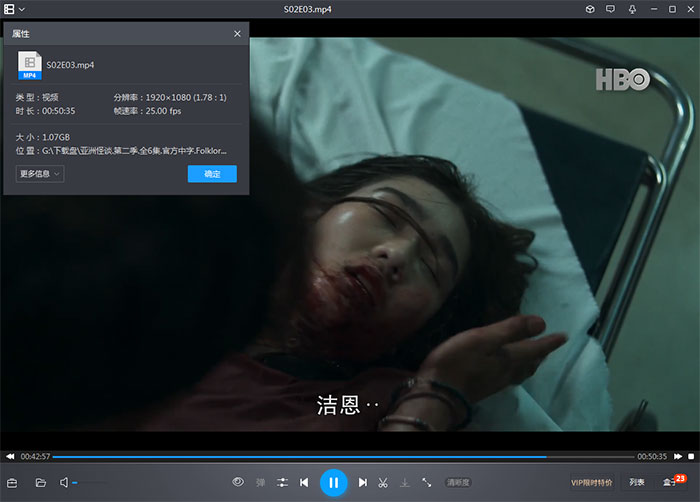Mute the audio using the speaker icon

click(65, 482)
